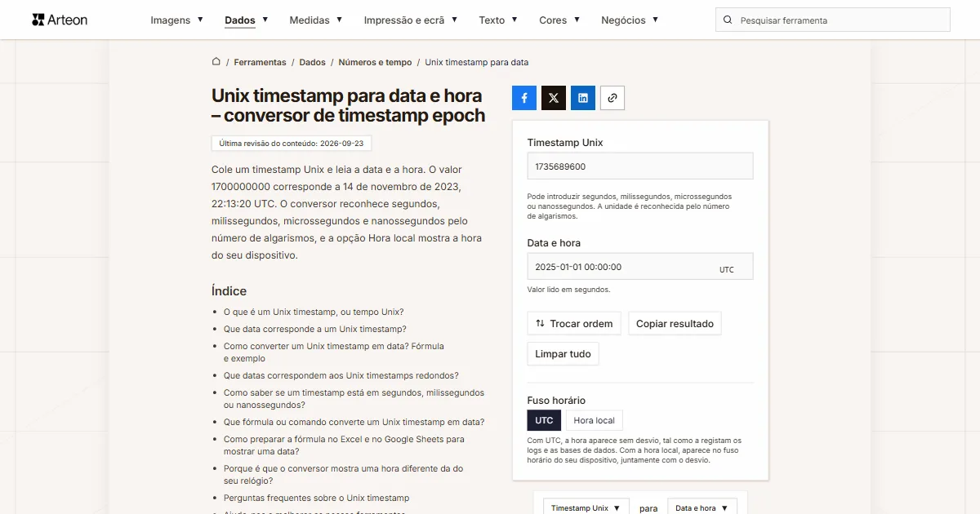Screen dimensions: 980x514
Task: Expand the Medidas menu
Action: 316,20
